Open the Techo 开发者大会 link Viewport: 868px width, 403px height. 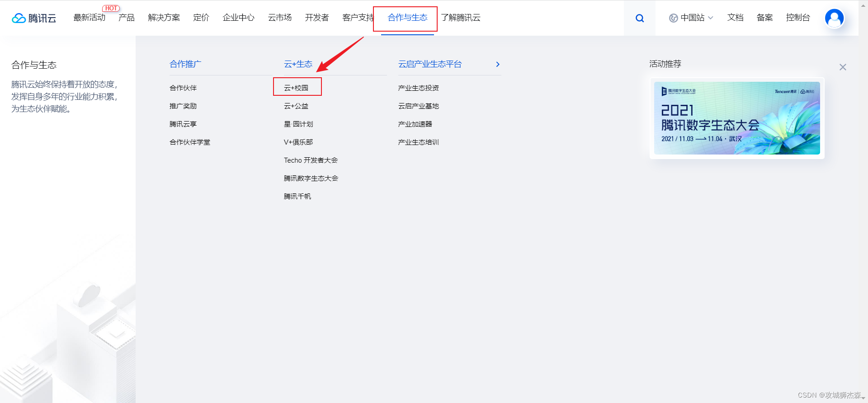311,160
